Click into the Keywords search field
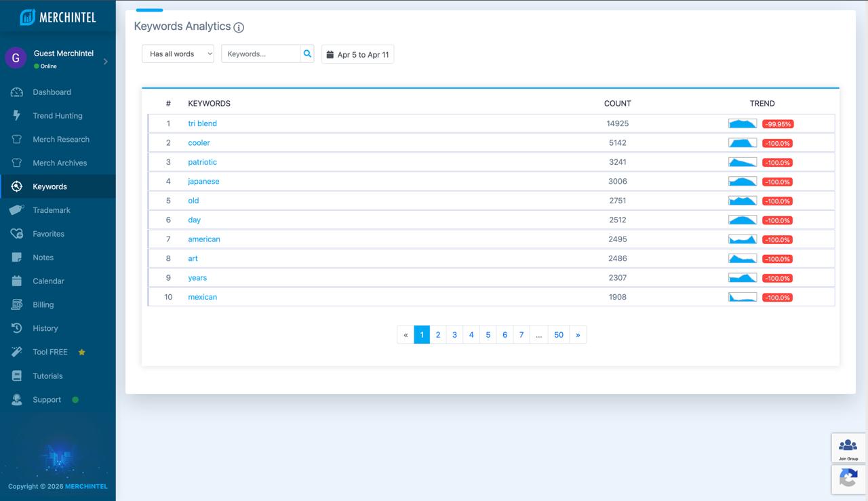 (261, 54)
